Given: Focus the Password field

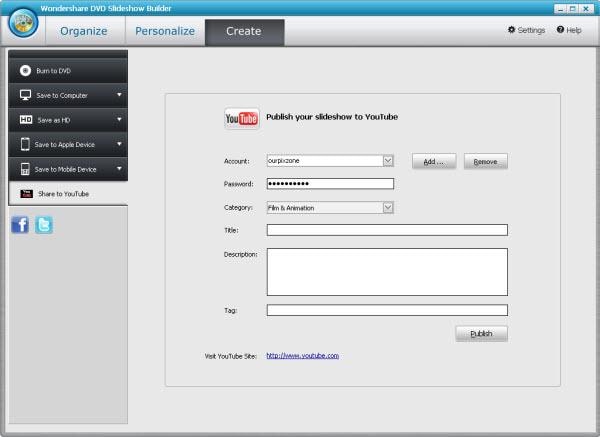Looking at the screenshot, I should tap(330, 184).
